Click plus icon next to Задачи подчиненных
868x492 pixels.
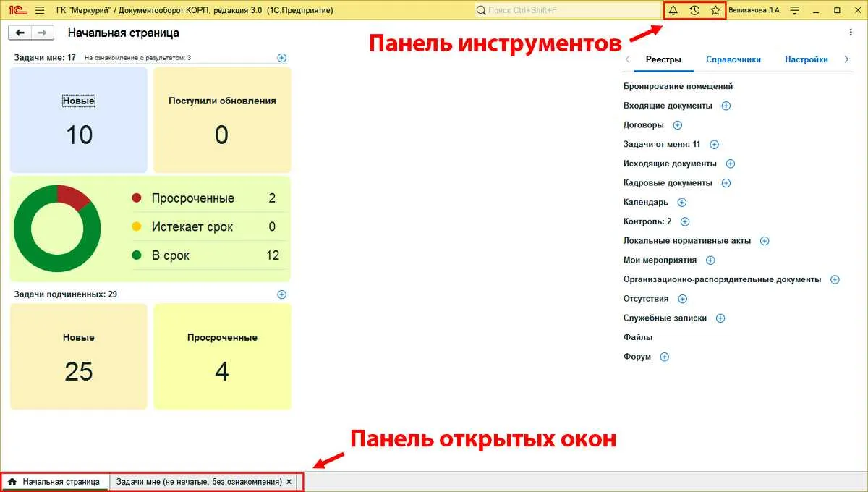pos(282,294)
